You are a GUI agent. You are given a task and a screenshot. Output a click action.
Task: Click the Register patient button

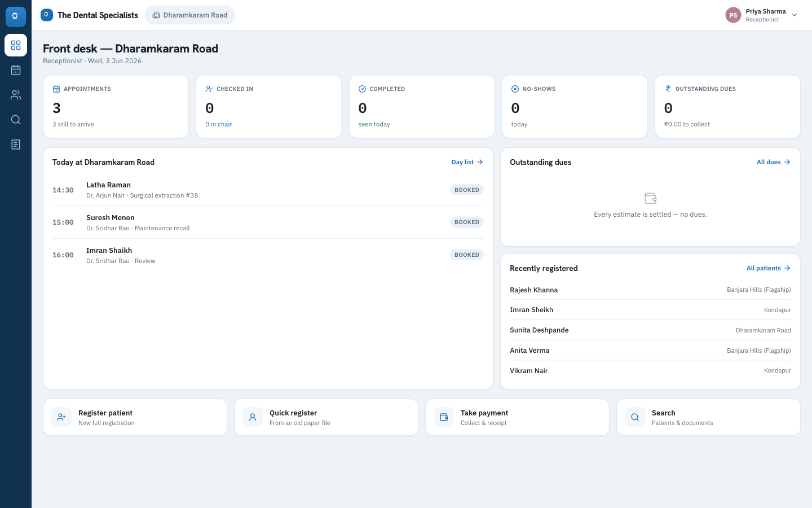[x=135, y=417]
